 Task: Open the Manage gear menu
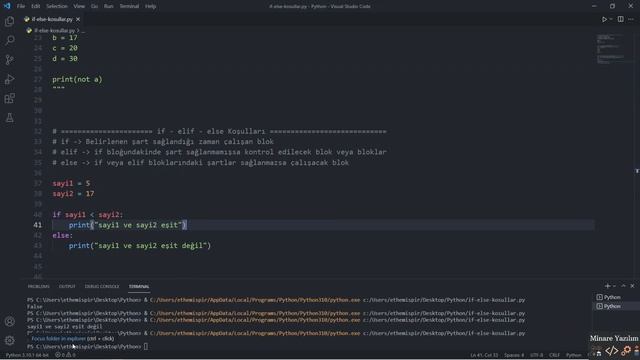pos(9,340)
